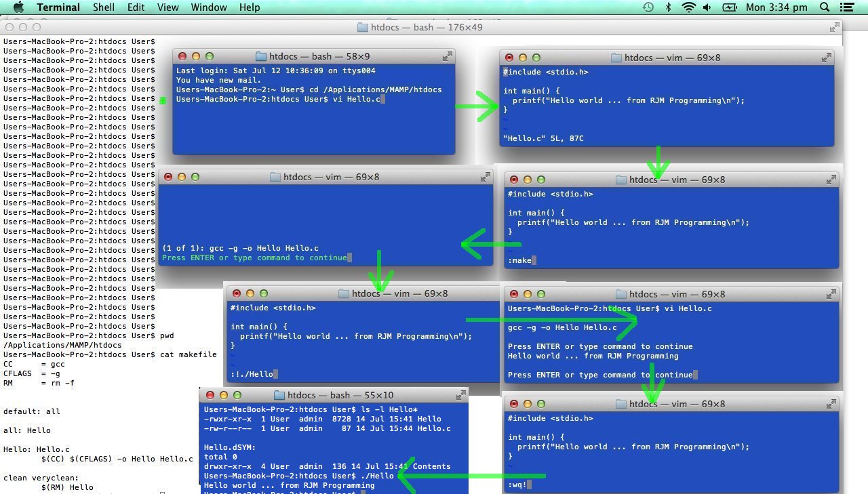
Task: Enter full screen on vim window showing :wq!
Action: pos(831,404)
